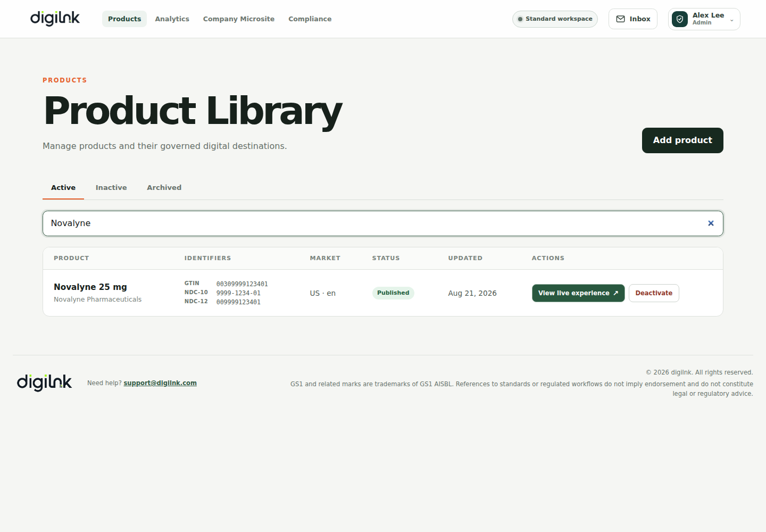
Task: Click the Add product button
Action: [682, 140]
